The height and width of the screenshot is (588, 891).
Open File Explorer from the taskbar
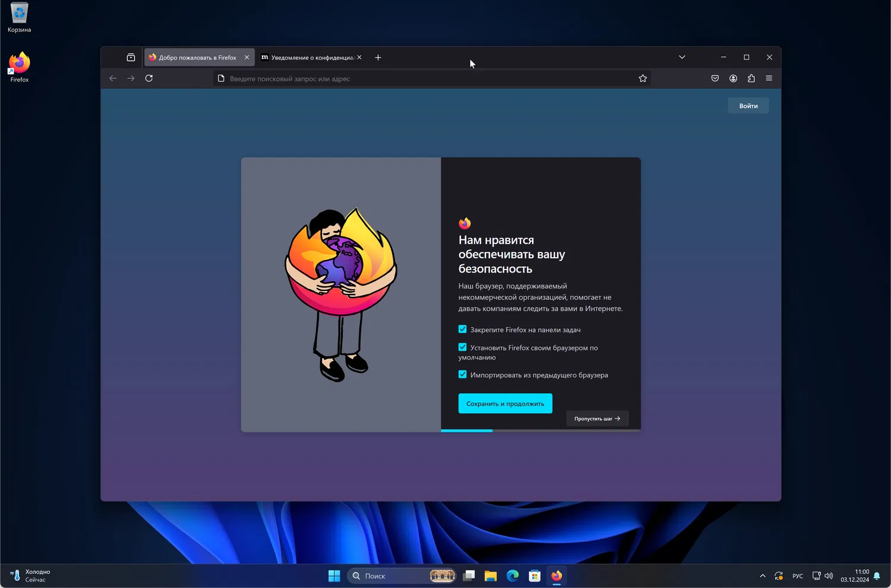(491, 576)
